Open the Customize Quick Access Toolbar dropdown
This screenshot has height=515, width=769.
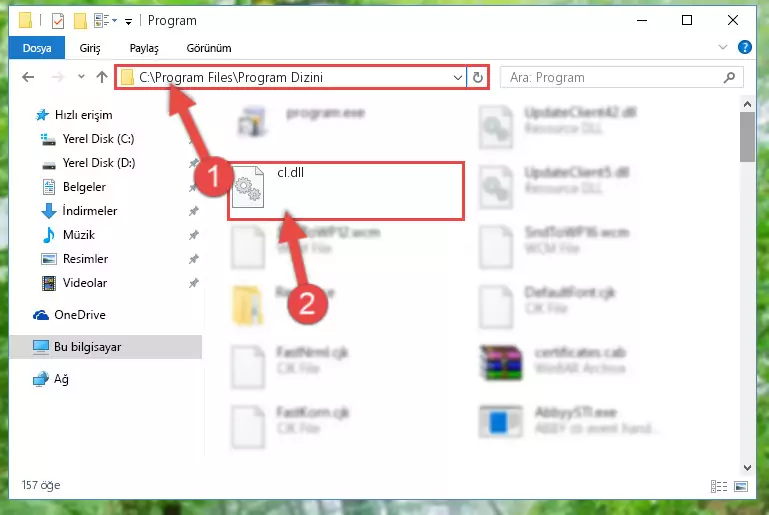coord(128,22)
